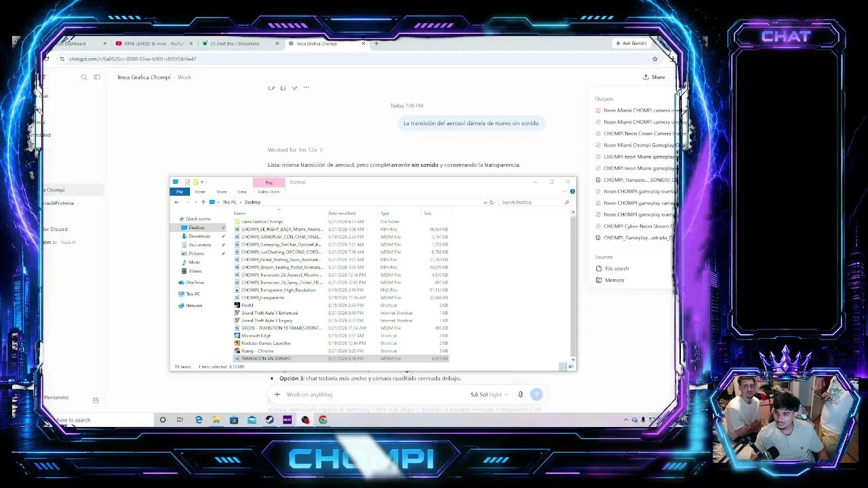The height and width of the screenshot is (488, 868).
Task: Open the Share ribbon tab in Explorer
Action: [222, 192]
